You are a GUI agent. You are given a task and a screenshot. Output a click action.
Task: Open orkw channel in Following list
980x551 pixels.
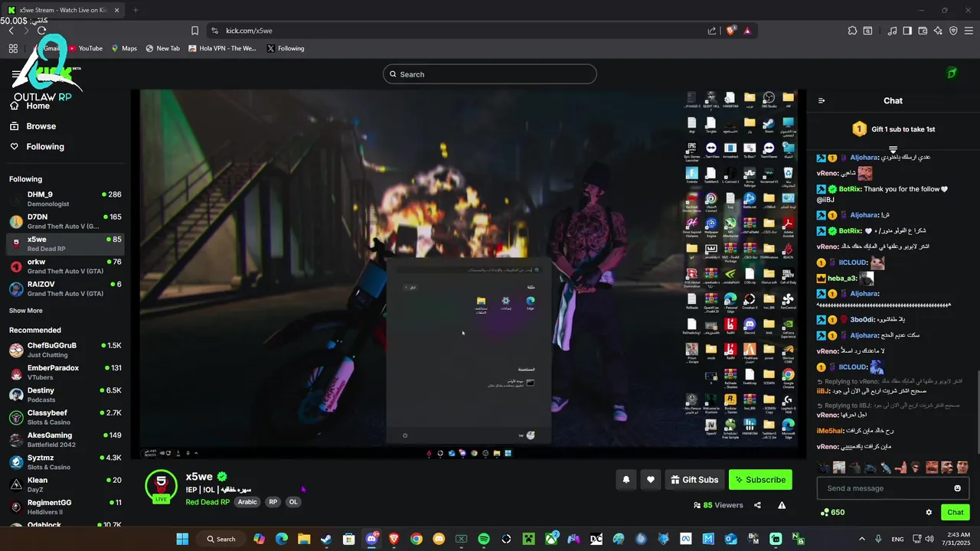tap(65, 266)
